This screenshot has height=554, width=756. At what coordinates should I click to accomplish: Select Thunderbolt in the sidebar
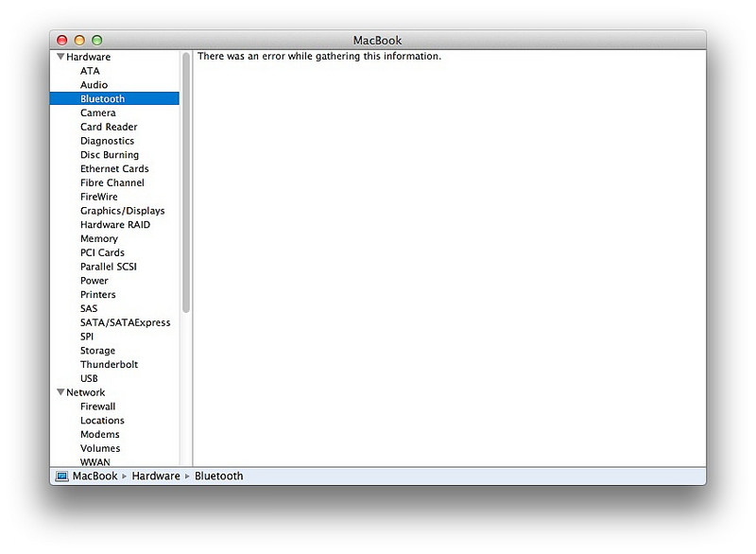(x=109, y=365)
